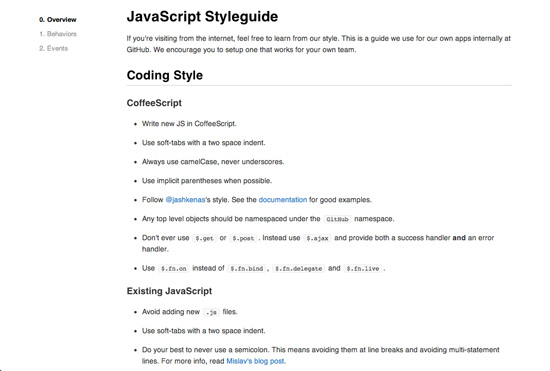Click the Coding Style heading
Viewport: 550px width, 371px height.
pyautogui.click(x=165, y=75)
